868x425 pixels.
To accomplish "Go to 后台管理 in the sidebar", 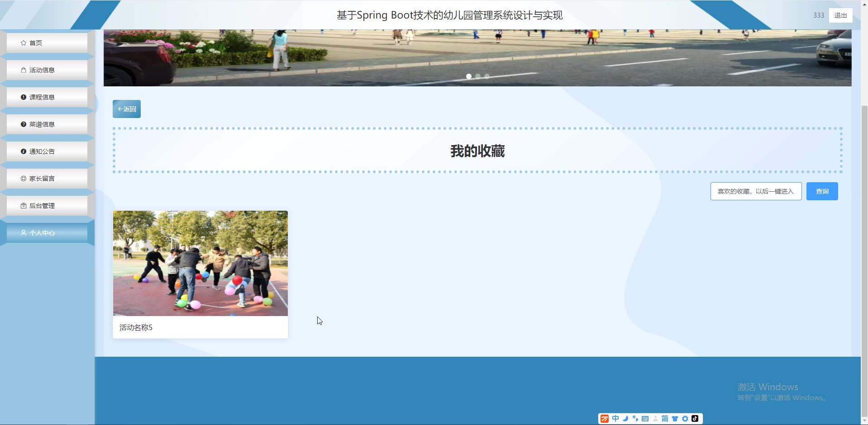I will pyautogui.click(x=47, y=206).
